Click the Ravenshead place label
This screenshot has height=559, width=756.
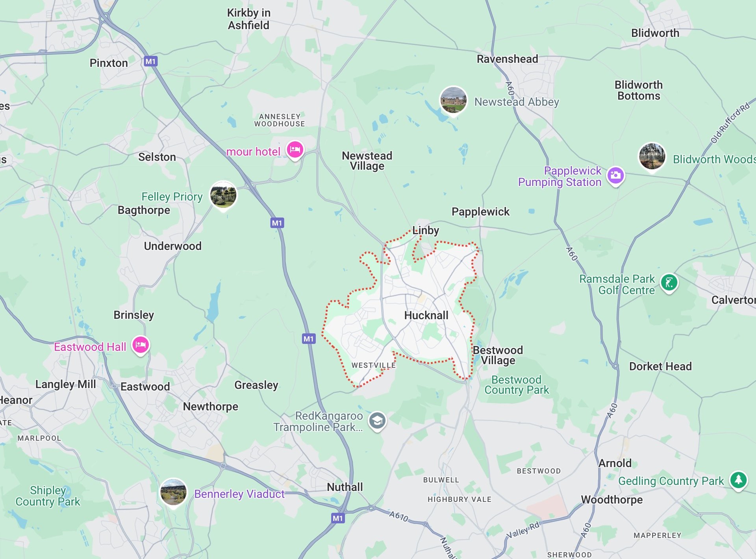pos(507,59)
